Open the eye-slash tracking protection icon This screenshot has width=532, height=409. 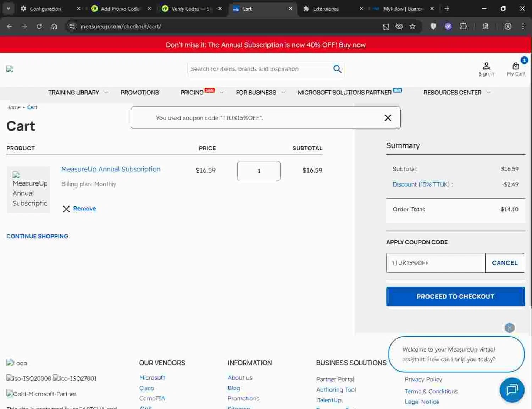pyautogui.click(x=399, y=26)
